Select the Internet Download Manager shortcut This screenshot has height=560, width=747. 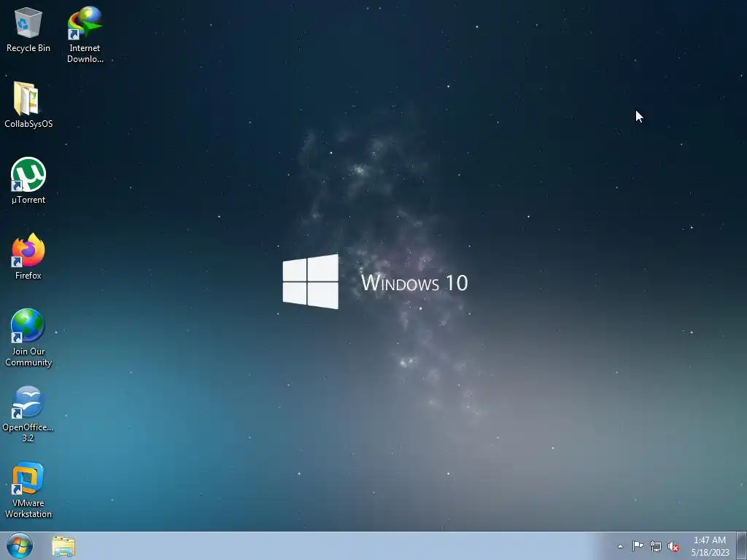(x=85, y=34)
